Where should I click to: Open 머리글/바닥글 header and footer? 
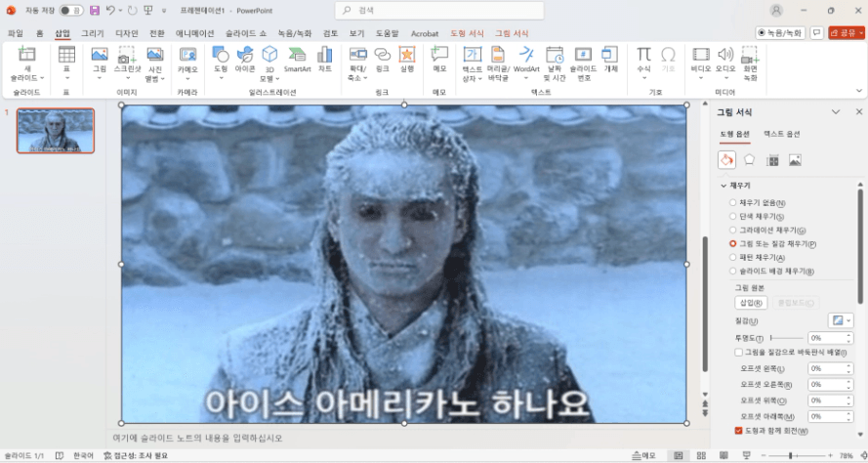coord(498,55)
